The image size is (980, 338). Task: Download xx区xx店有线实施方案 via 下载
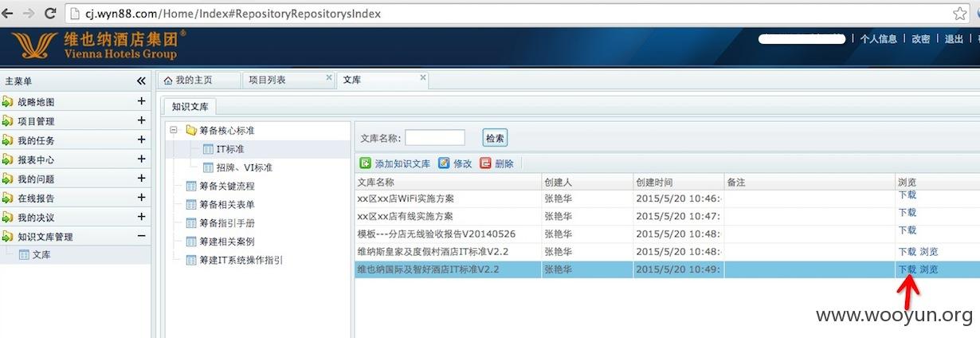pos(907,213)
